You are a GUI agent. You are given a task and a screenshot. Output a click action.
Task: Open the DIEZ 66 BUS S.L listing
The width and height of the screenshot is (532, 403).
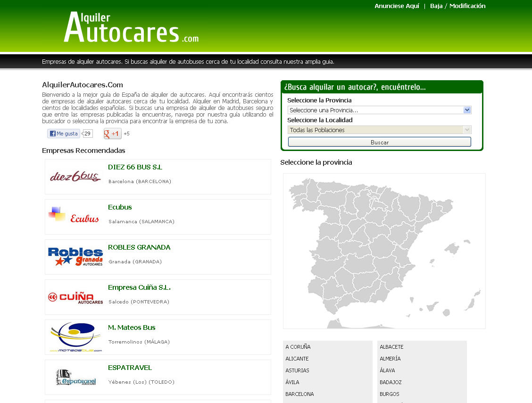click(x=135, y=167)
